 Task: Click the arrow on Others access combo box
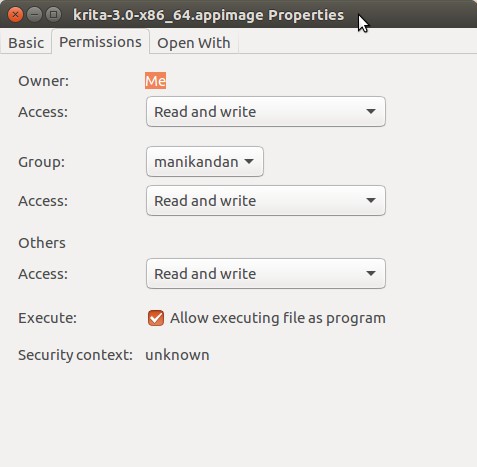coord(371,273)
